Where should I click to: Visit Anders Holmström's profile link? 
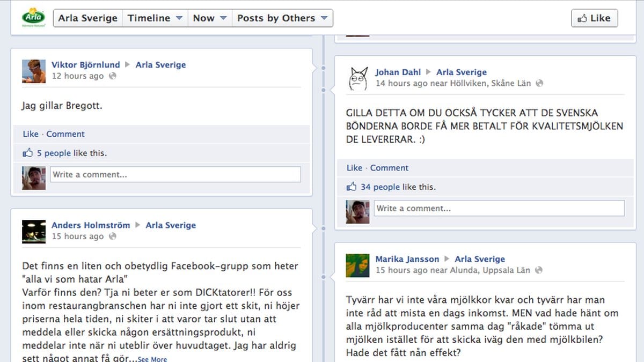click(x=91, y=225)
